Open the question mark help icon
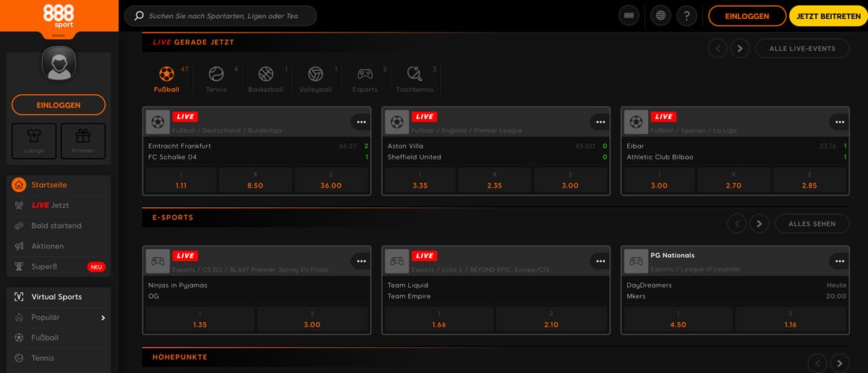The height and width of the screenshot is (373, 868). click(687, 15)
